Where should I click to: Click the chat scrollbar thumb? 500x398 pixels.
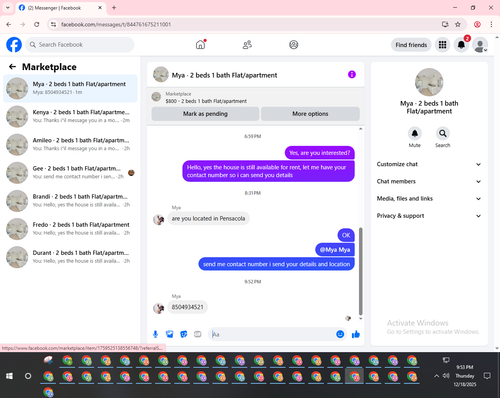point(360,271)
